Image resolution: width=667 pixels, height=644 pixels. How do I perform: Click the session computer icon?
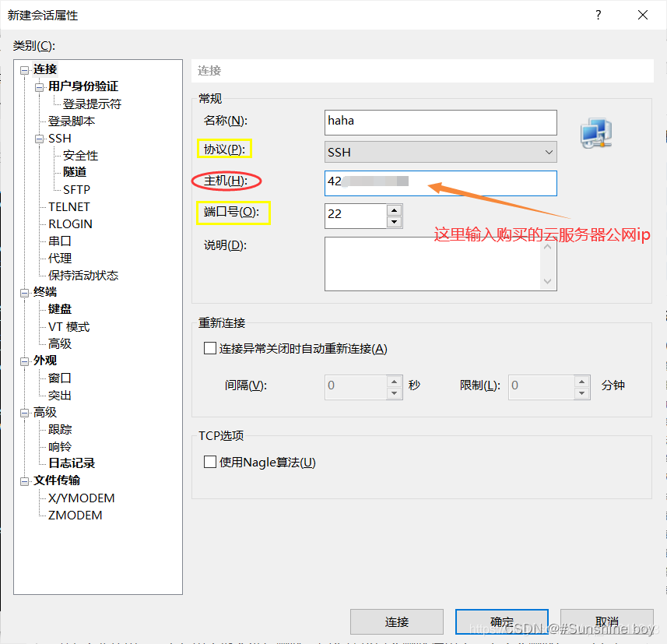(x=596, y=133)
